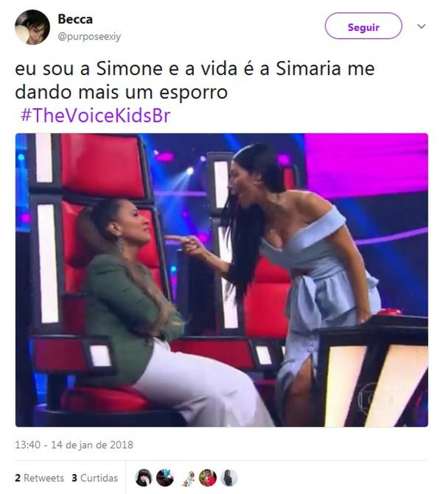
Task: Open Becca's profile picture avatar
Action: tap(32, 27)
